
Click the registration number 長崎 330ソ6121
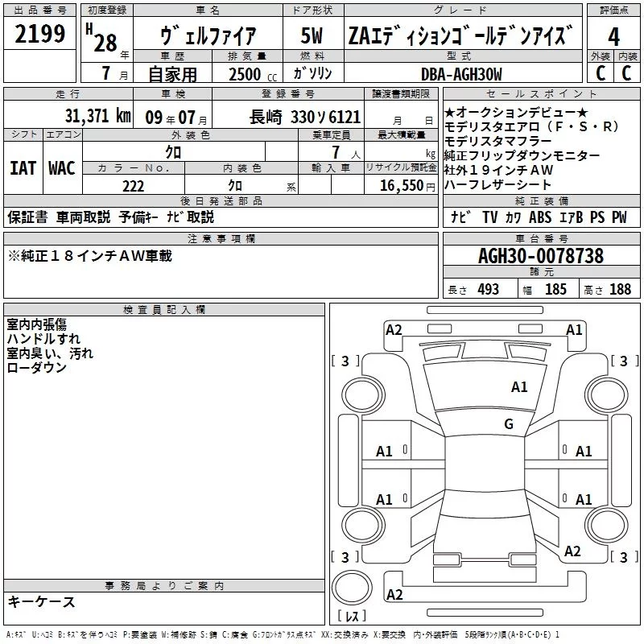[305, 118]
